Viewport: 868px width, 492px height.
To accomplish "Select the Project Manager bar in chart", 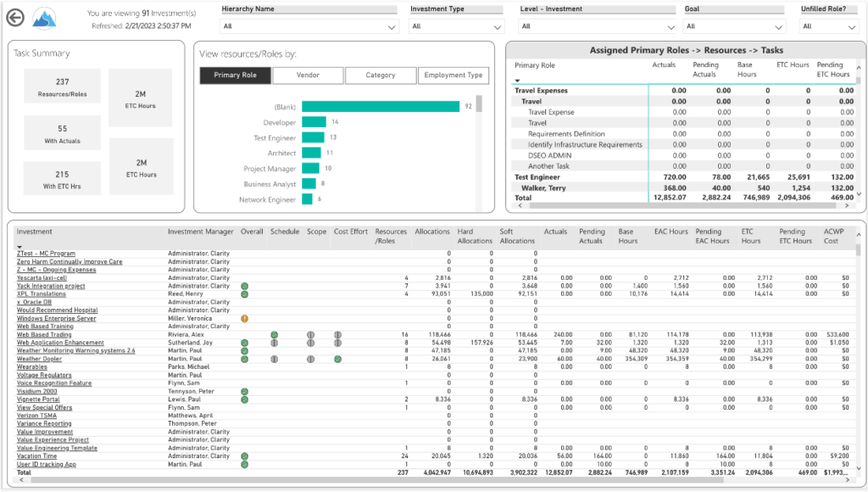I will click(x=310, y=169).
